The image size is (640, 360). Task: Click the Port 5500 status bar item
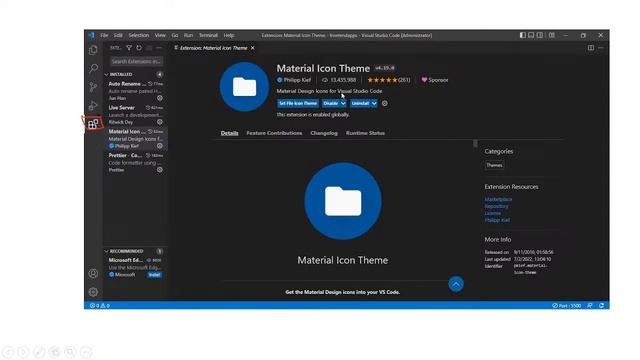567,305
